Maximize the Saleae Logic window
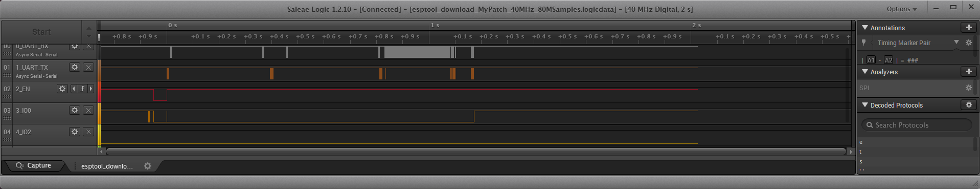980x189 pixels. pos(953,7)
